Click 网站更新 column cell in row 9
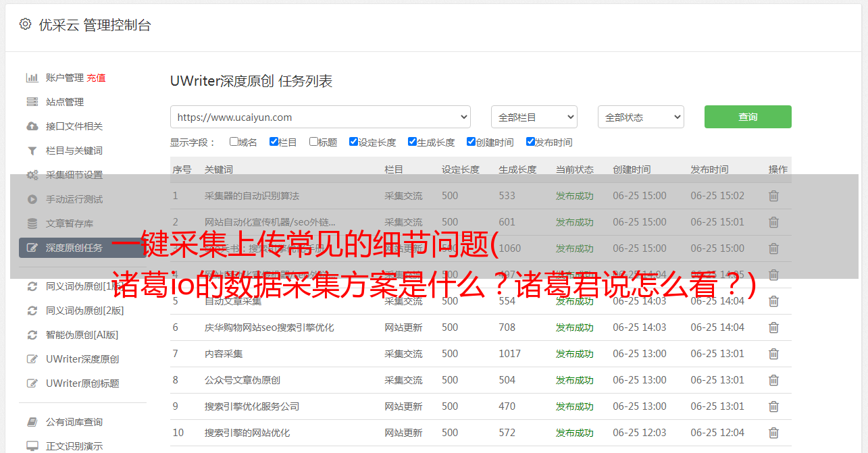The width and height of the screenshot is (868, 453). (x=403, y=406)
